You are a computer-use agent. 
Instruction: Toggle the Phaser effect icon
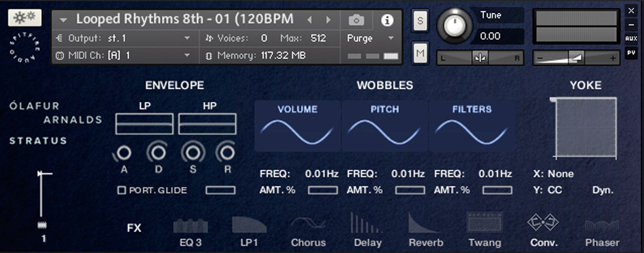coord(602,226)
